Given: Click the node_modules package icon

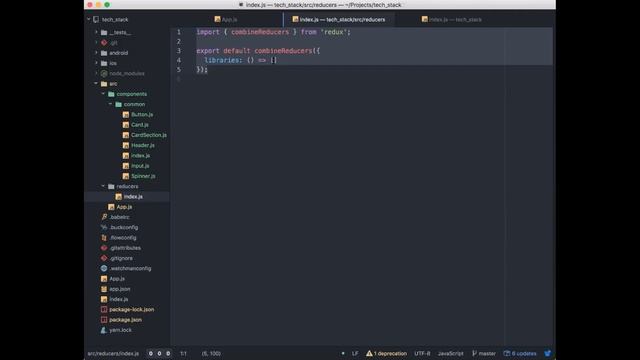Looking at the screenshot, I should click(104, 73).
